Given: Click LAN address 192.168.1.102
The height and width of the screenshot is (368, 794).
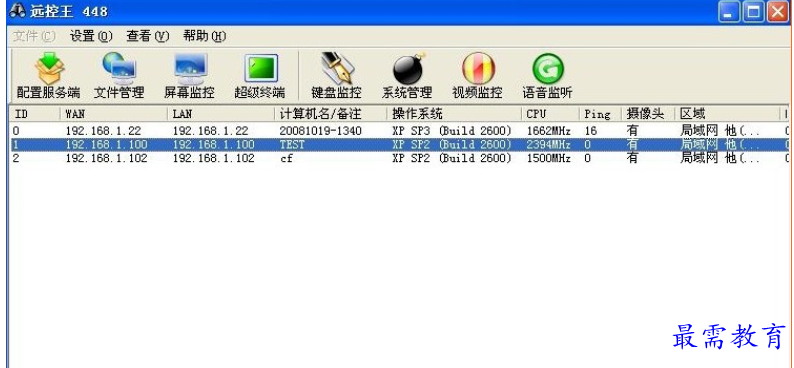Looking at the screenshot, I should pos(213,158).
